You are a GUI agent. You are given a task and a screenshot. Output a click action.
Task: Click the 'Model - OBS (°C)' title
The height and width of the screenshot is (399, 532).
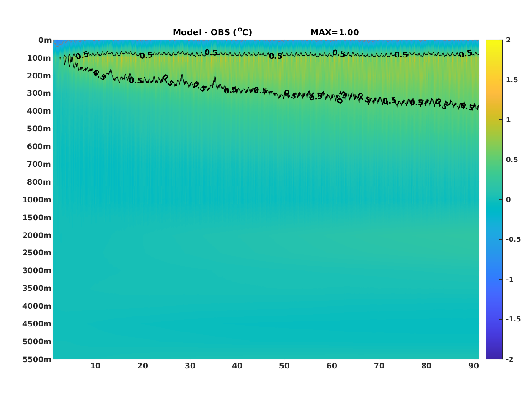212,32
